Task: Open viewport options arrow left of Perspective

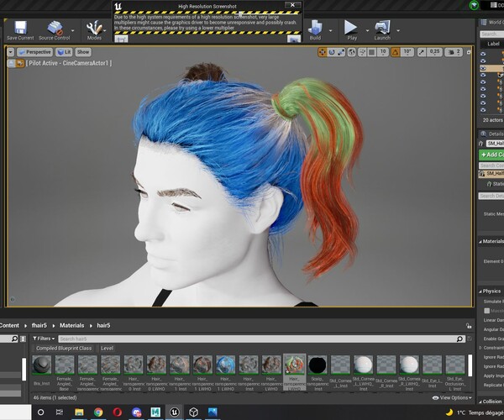Action: coord(11,52)
